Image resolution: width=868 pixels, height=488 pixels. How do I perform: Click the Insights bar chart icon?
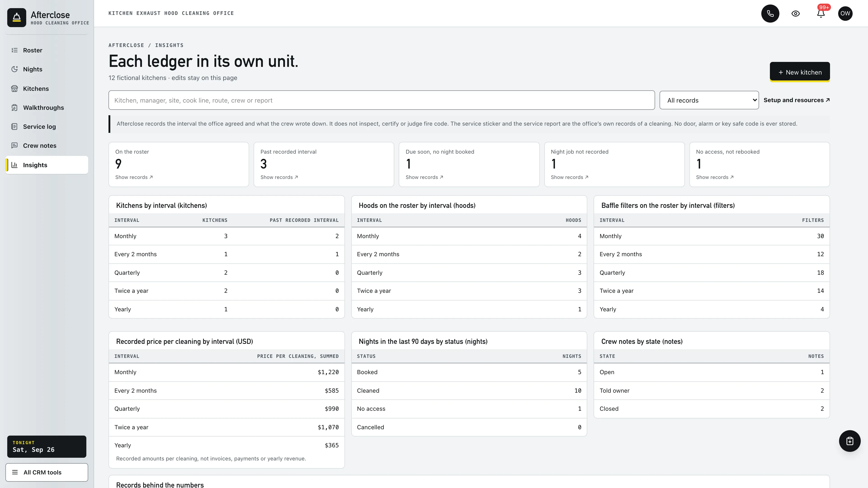pyautogui.click(x=14, y=165)
